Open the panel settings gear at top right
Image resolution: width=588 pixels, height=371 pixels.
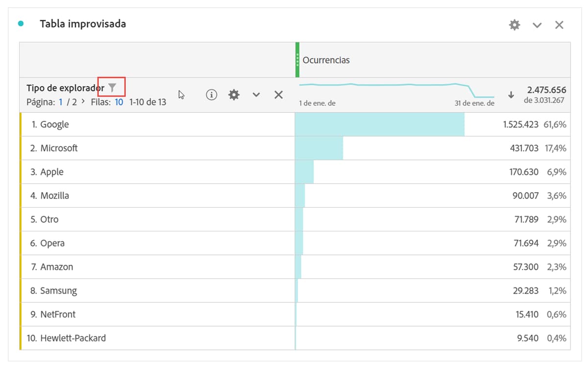tap(514, 24)
